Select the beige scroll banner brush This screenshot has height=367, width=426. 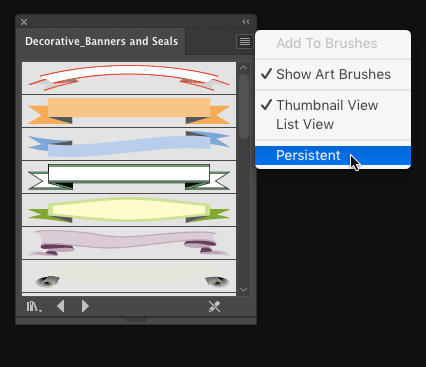pyautogui.click(x=129, y=276)
